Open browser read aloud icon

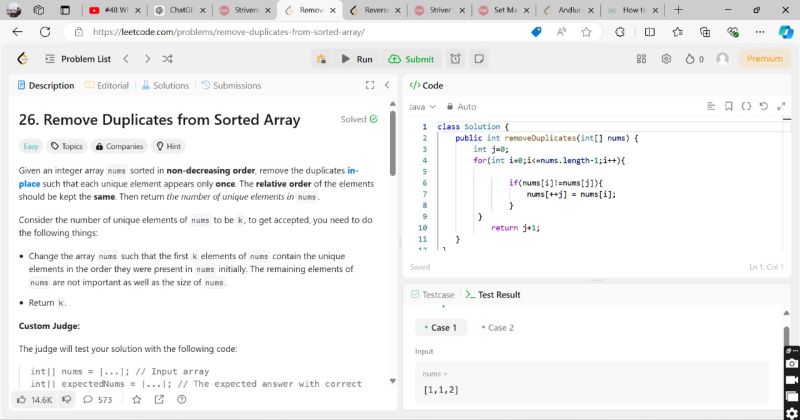tap(561, 32)
